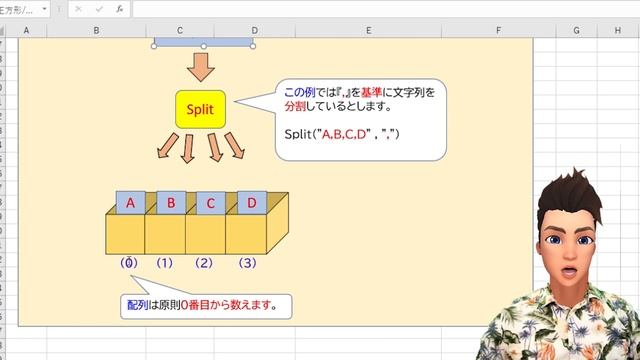The width and height of the screenshot is (640, 360).
Task: Select column H header
Action: click(x=618, y=30)
